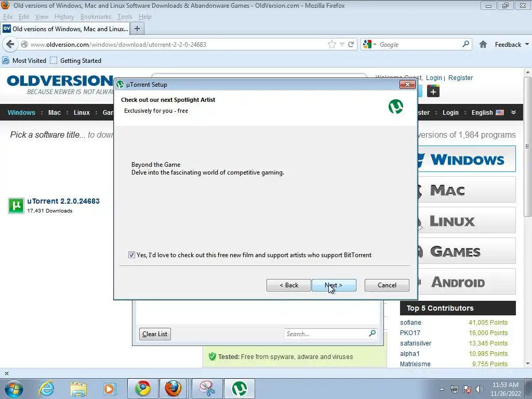Viewport: 532px width, 399px height.
Task: Open the Linux category banner
Action: pyautogui.click(x=467, y=220)
